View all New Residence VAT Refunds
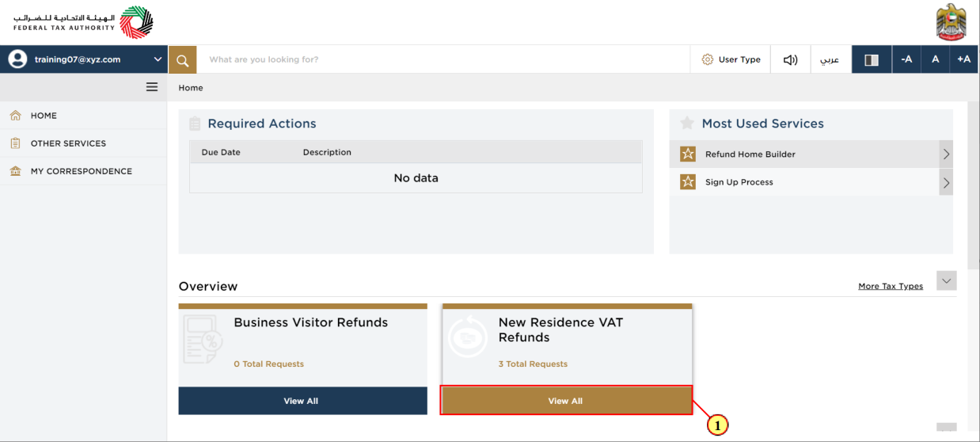Viewport: 980px width, 442px height. click(566, 401)
